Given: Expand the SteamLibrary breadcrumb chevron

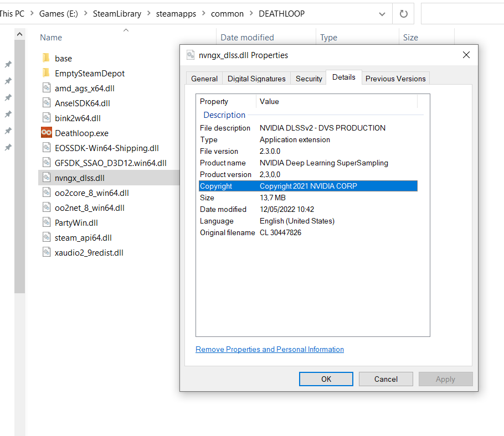Looking at the screenshot, I should click(149, 13).
